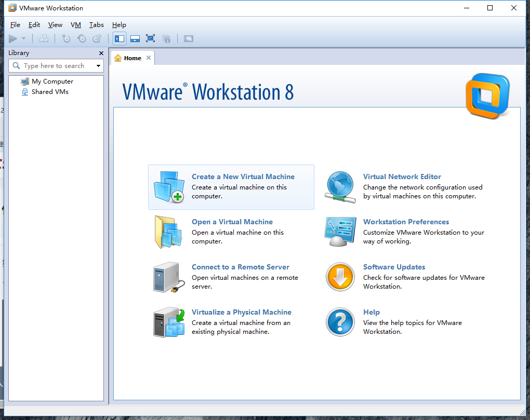Click the VMware logo in the title bar
The height and width of the screenshot is (420, 530).
(x=12, y=8)
